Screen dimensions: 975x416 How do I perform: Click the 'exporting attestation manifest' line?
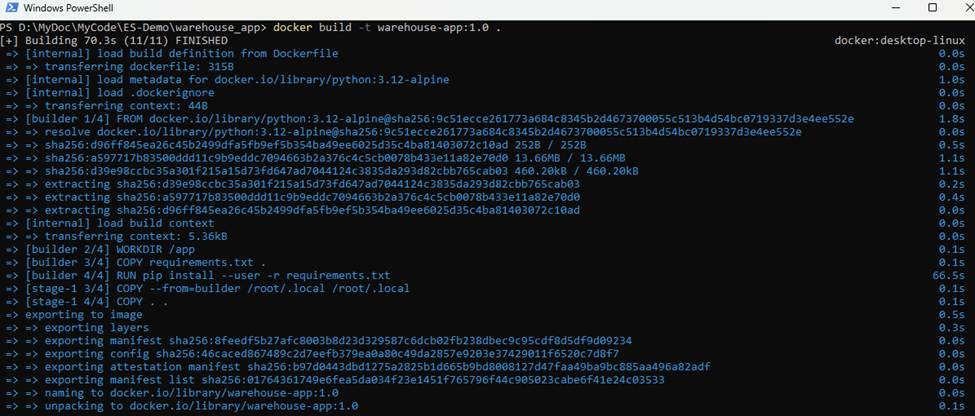point(358,367)
